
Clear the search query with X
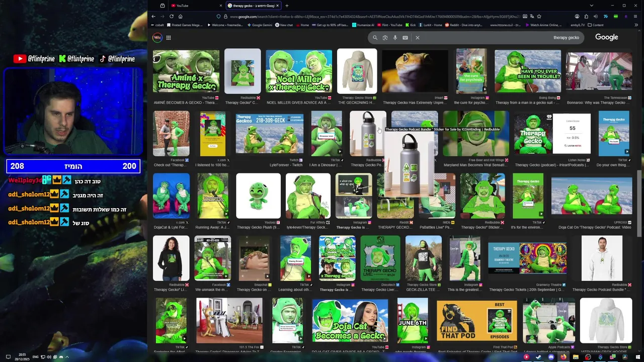coord(417,37)
